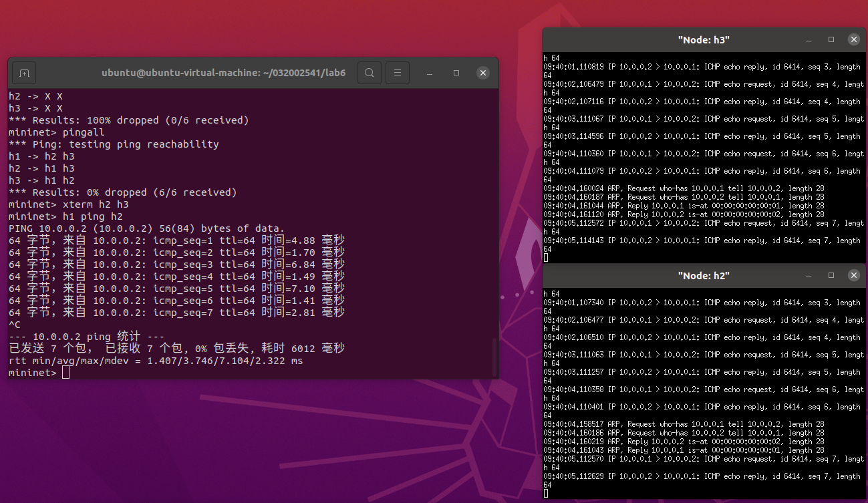868x503 pixels.
Task: Click the icmp_seq=2 ping reply line
Action: pyautogui.click(x=177, y=253)
